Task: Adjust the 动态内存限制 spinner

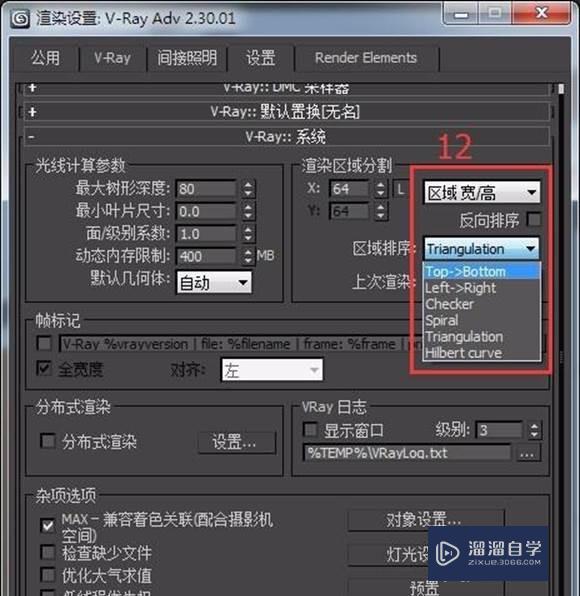Action: pos(248,256)
